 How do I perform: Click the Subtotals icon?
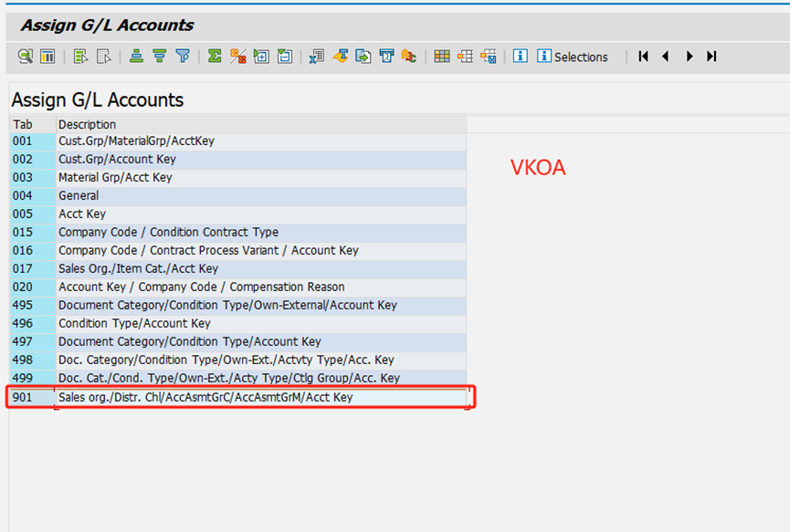237,57
